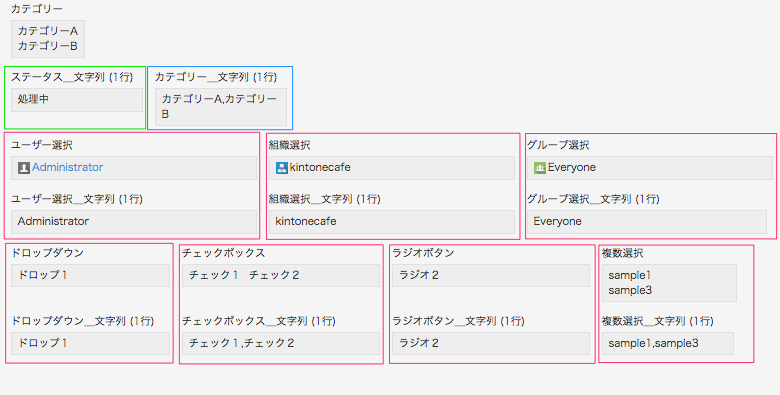Click the チェック1,チェック2 text value
The width and height of the screenshot is (780, 395).
242,343
